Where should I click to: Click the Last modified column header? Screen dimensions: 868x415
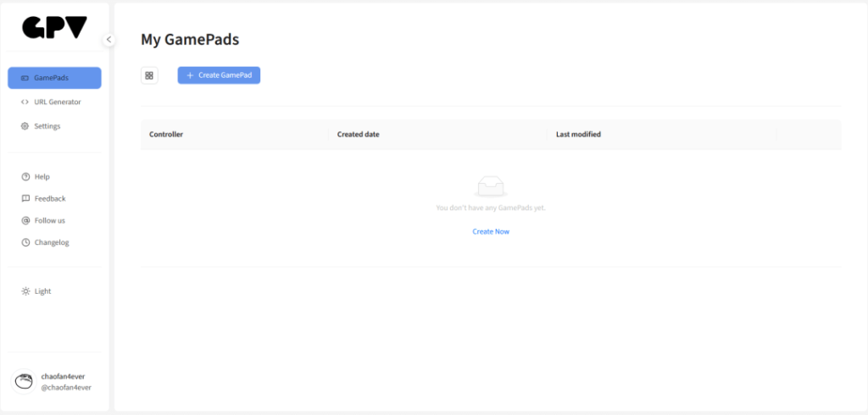click(578, 135)
